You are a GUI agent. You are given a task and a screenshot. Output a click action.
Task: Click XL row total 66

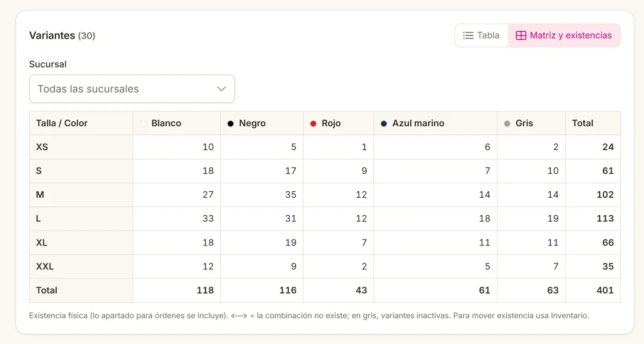592,242
